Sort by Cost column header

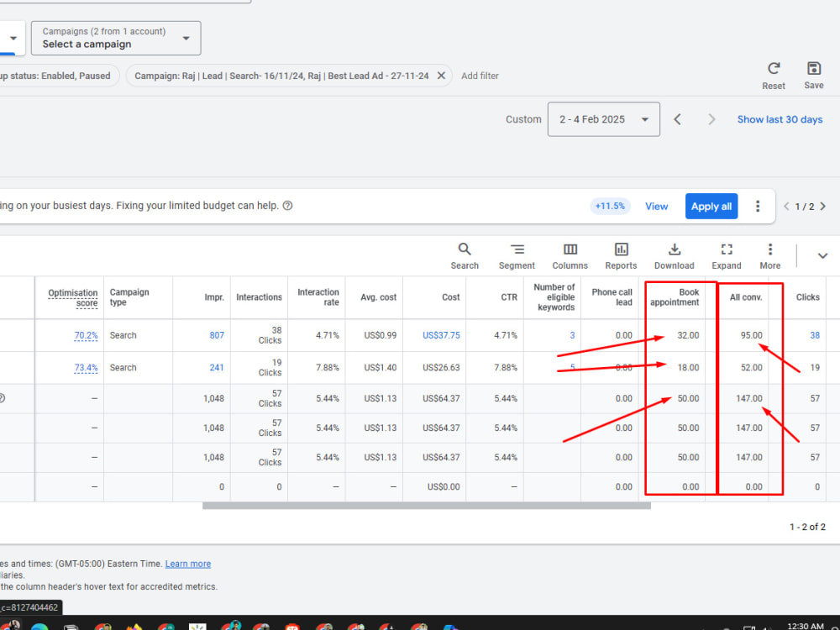coord(450,297)
